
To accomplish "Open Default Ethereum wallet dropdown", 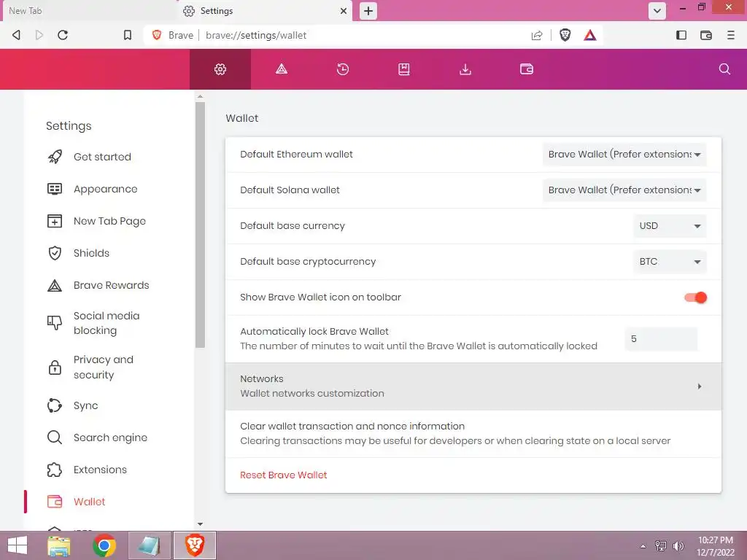I will click(624, 155).
